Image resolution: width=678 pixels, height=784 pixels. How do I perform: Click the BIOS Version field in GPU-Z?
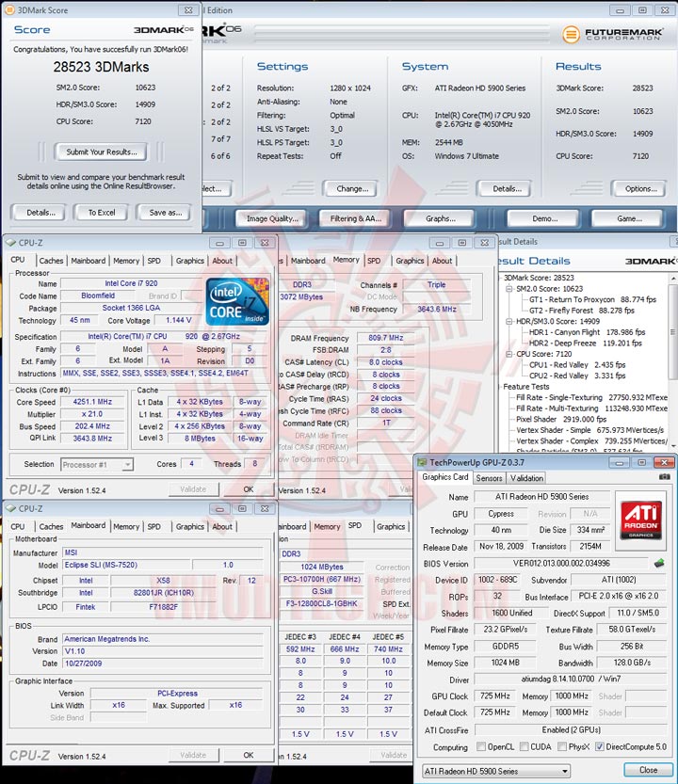(561, 564)
